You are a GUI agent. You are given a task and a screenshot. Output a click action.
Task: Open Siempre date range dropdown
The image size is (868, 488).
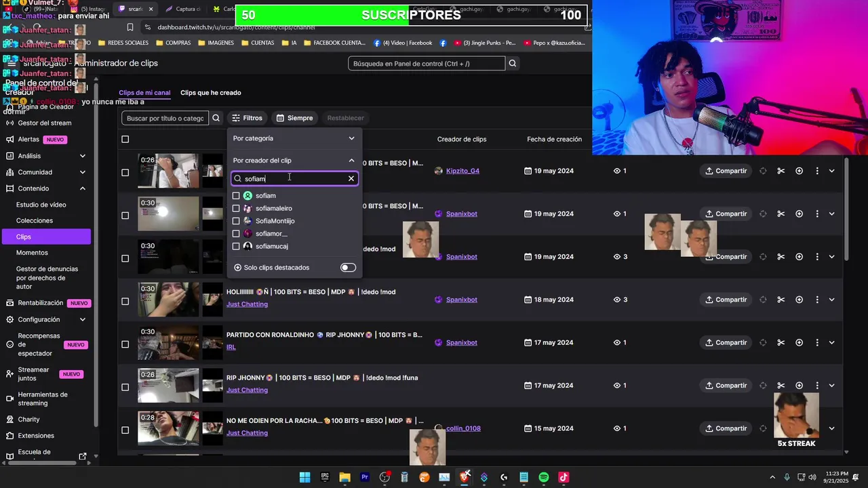(295, 118)
